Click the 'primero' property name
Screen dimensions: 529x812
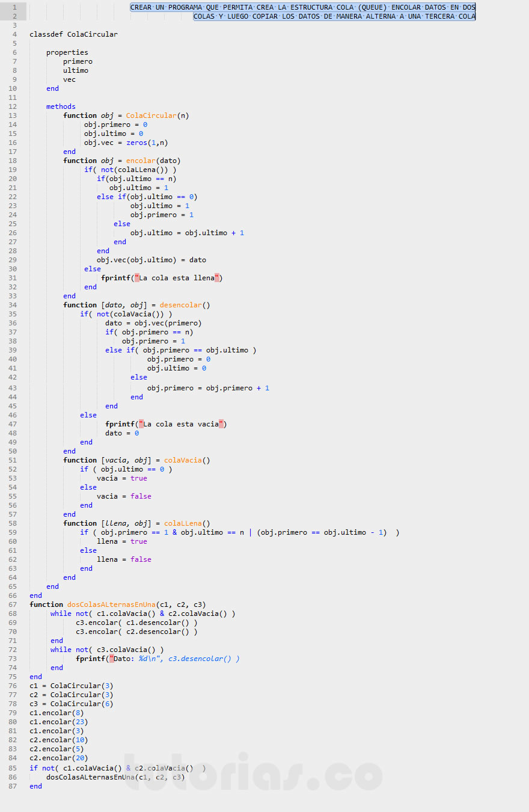(x=78, y=61)
